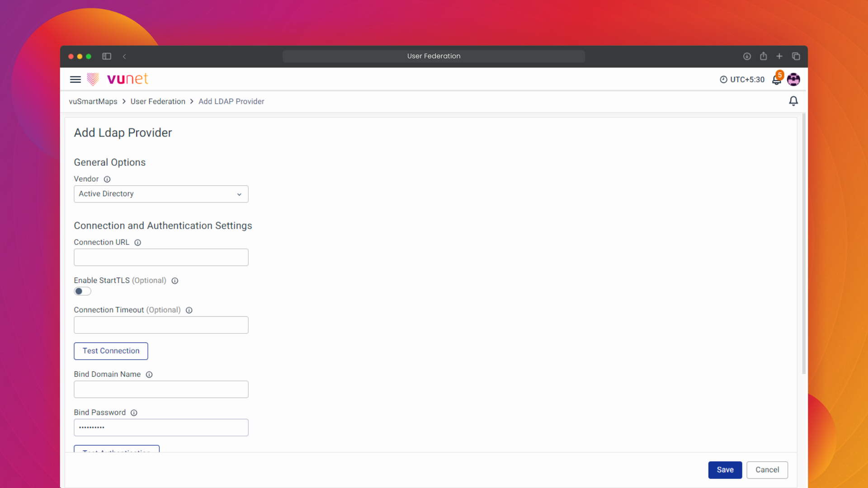Click the Enable StartTLS info icon
Image resolution: width=868 pixels, height=488 pixels.
click(x=175, y=281)
